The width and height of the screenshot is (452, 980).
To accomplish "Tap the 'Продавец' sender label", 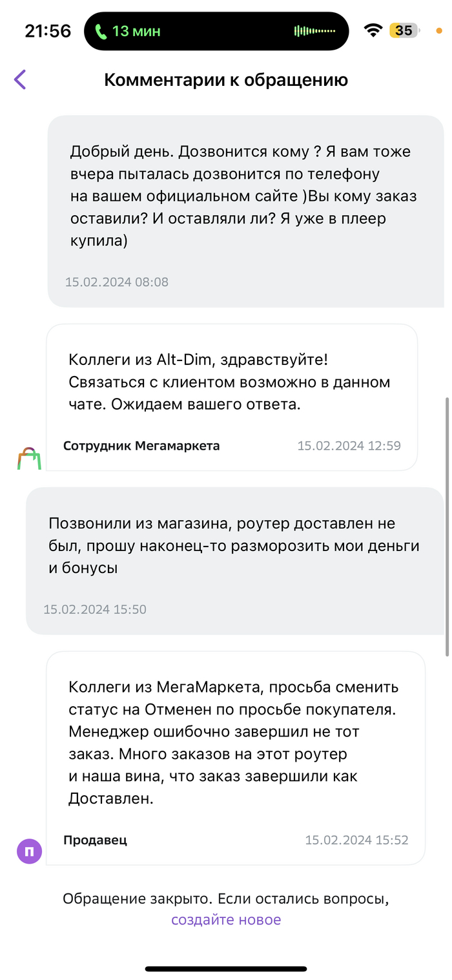I will click(96, 840).
